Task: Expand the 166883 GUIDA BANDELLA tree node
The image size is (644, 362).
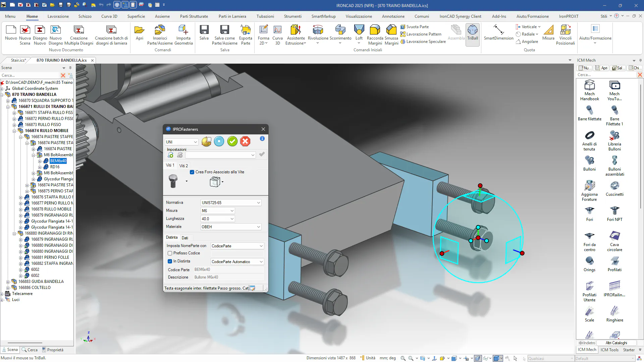Action: tap(8, 282)
